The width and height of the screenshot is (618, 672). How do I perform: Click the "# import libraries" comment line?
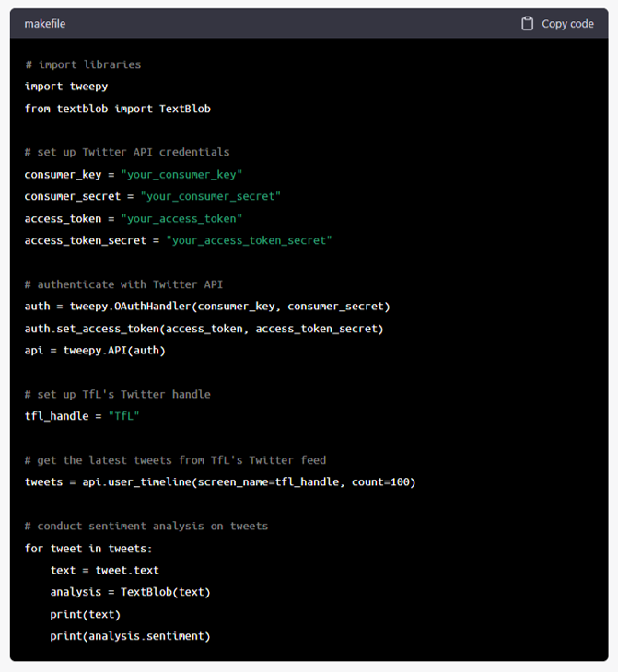[x=83, y=64]
